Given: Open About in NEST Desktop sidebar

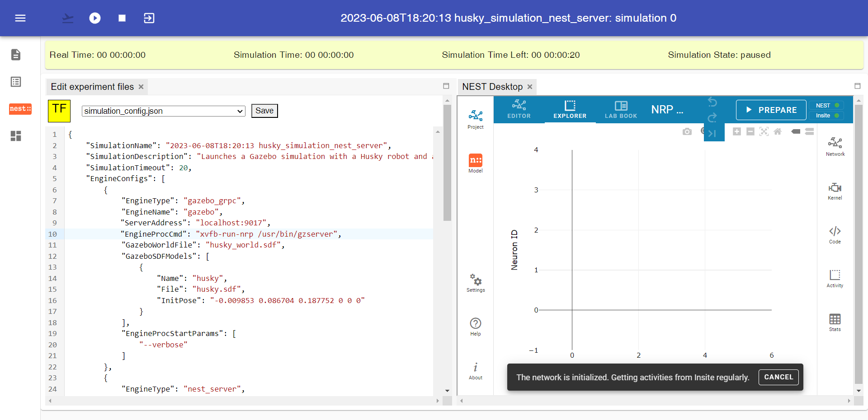Looking at the screenshot, I should click(476, 371).
